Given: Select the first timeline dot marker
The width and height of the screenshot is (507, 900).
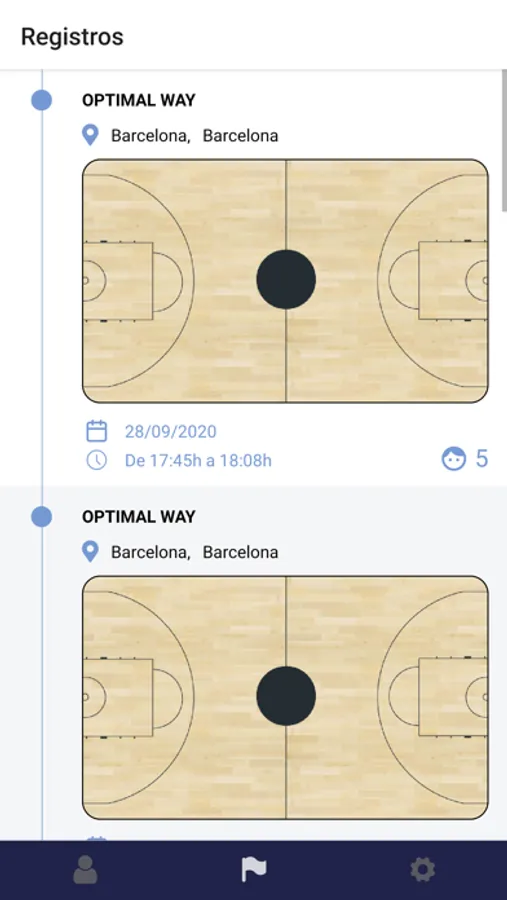Looking at the screenshot, I should [x=41, y=100].
